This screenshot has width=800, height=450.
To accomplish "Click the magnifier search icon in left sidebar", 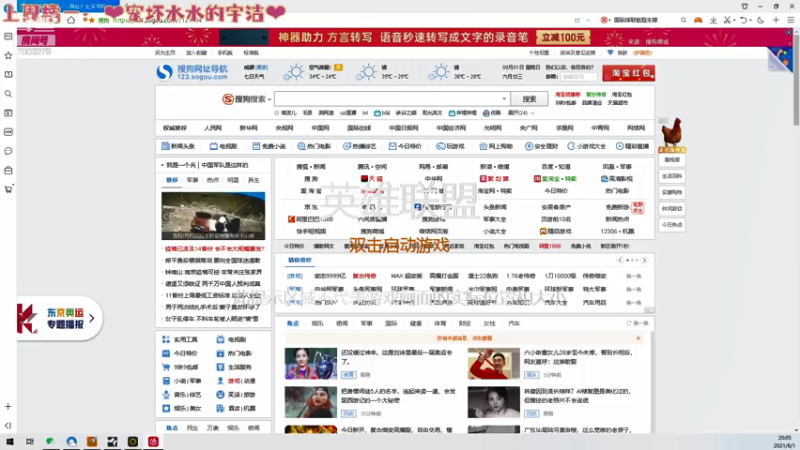I will tap(8, 94).
